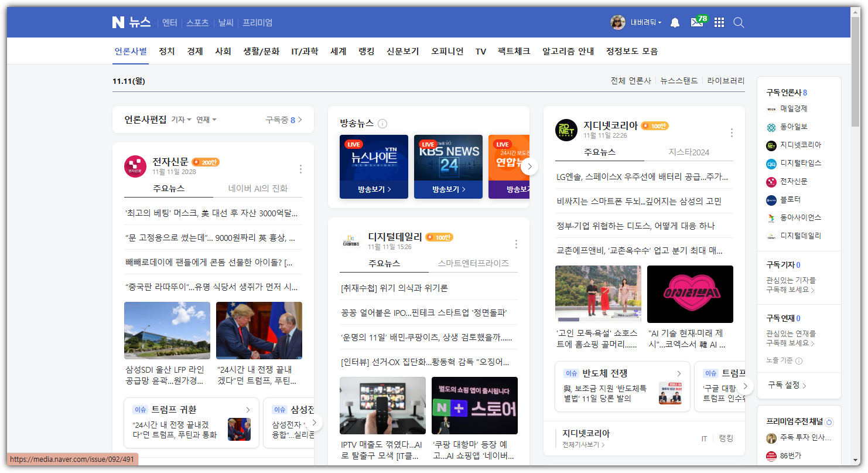Open the Trump and Putin handshake thumbnail
This screenshot has height=473, width=868.
point(259,331)
